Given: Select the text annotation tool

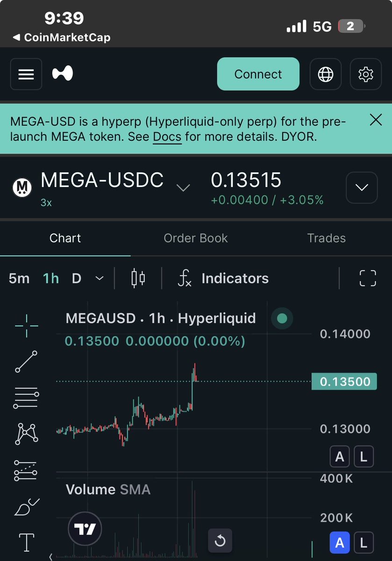Looking at the screenshot, I should 27,542.
